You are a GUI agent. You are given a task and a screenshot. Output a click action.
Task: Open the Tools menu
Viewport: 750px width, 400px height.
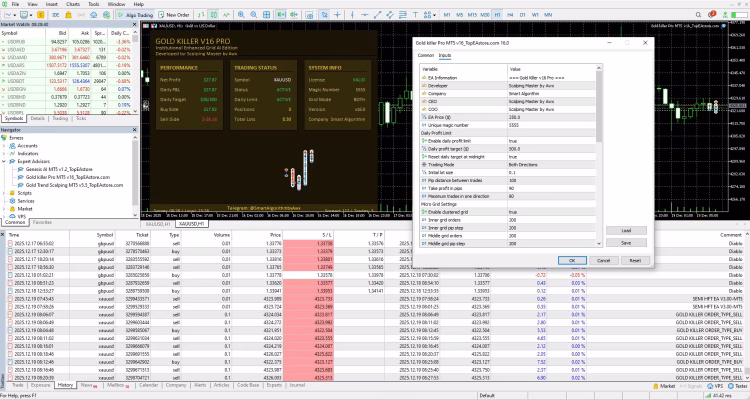94,4
